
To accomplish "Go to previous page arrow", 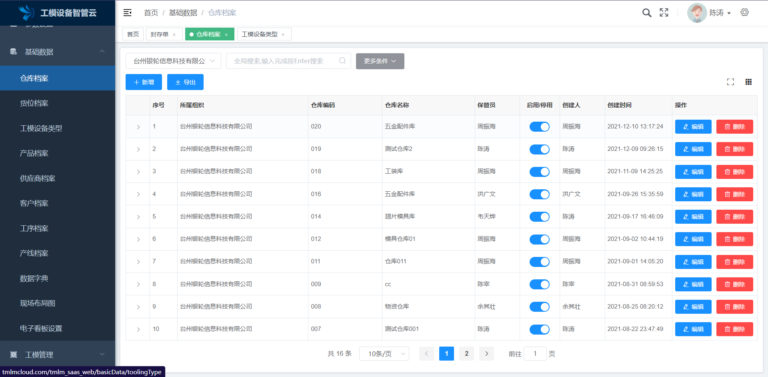I will (x=427, y=353).
